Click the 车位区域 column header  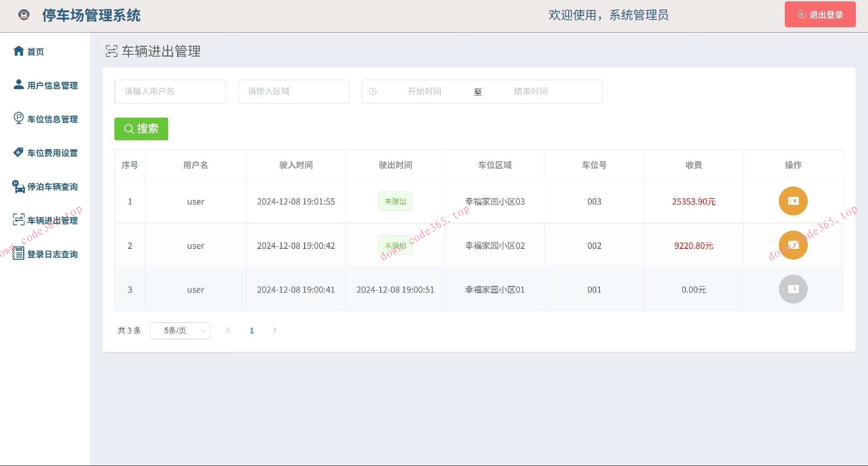coord(495,165)
